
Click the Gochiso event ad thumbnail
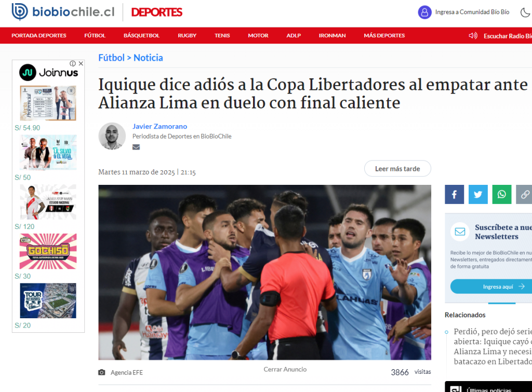pyautogui.click(x=48, y=251)
